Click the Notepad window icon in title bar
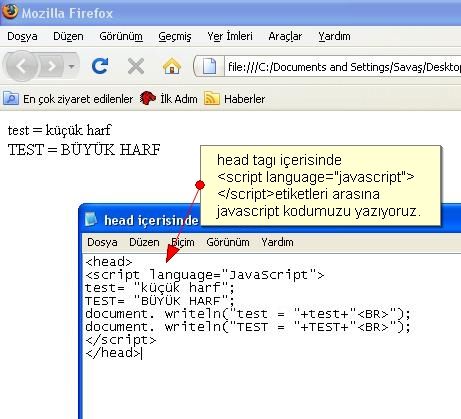The height and width of the screenshot is (419, 461). (91, 219)
